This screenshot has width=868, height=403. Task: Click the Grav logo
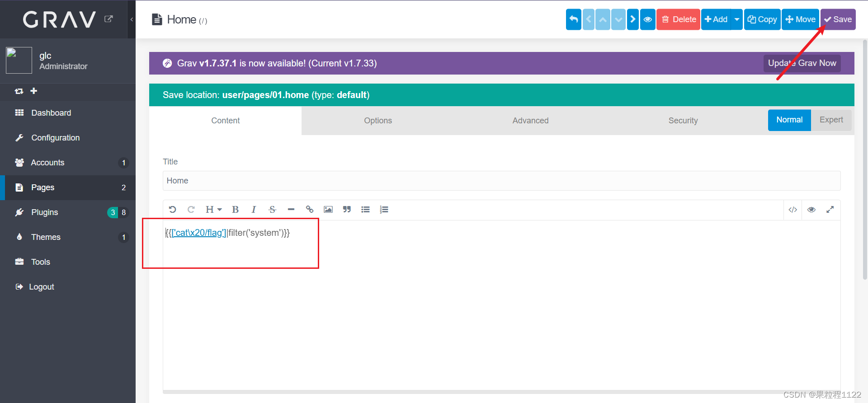pyautogui.click(x=60, y=19)
